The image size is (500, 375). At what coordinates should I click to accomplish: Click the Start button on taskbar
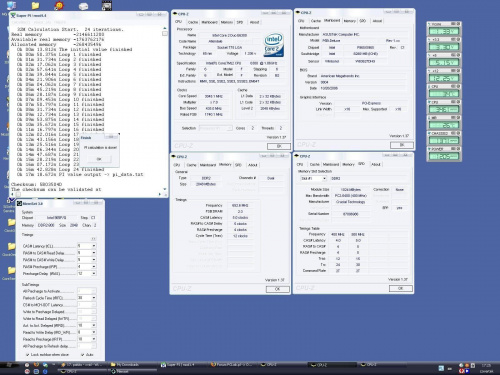click(x=9, y=366)
